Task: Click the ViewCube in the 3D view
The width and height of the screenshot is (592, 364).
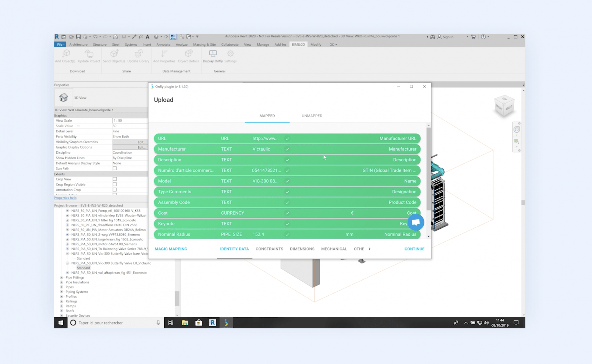Action: point(504,106)
